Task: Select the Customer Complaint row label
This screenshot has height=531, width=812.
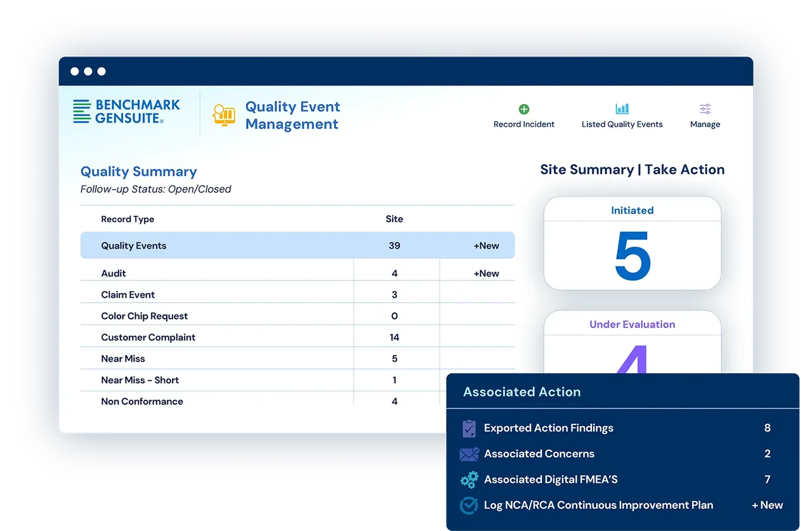Action: pyautogui.click(x=148, y=338)
